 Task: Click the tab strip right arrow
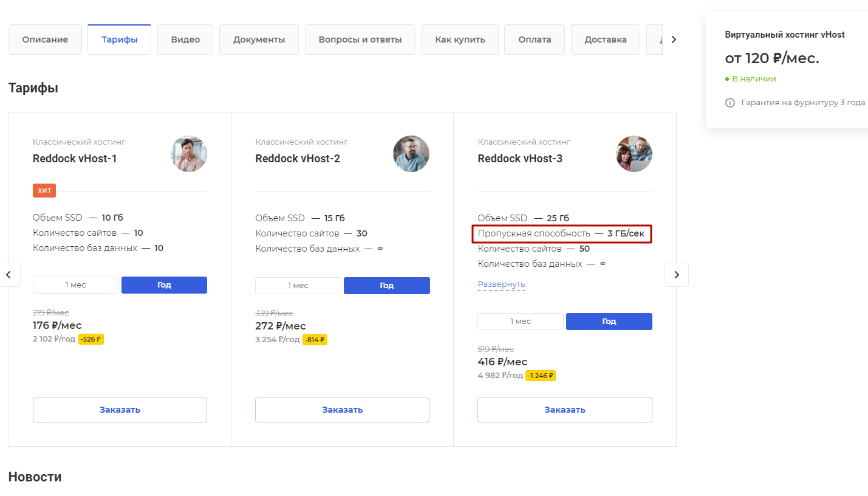click(x=673, y=40)
